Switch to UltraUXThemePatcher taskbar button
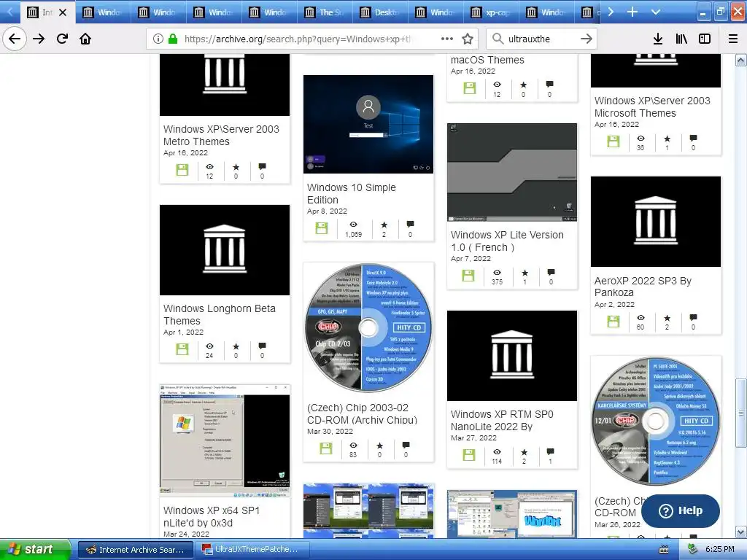The width and height of the screenshot is (747, 560). [x=252, y=550]
